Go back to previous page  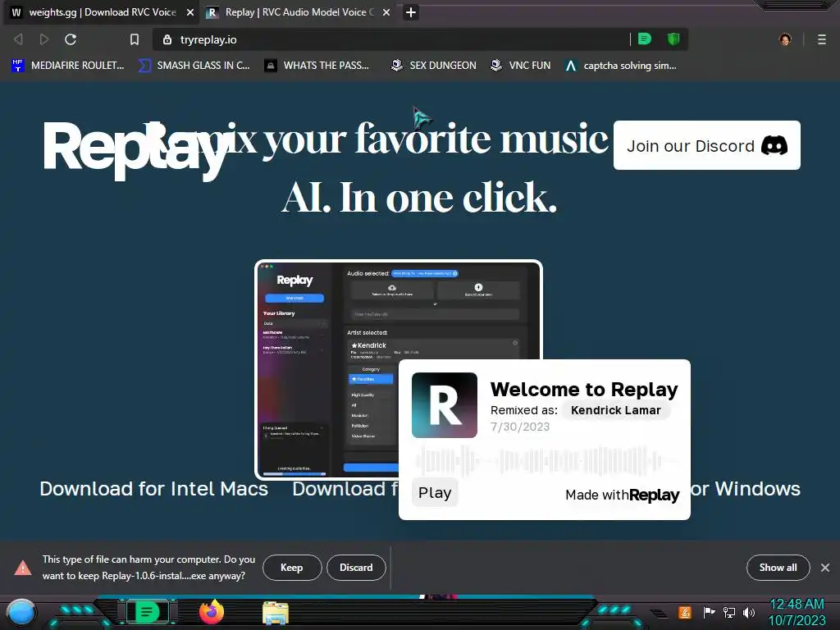18,39
